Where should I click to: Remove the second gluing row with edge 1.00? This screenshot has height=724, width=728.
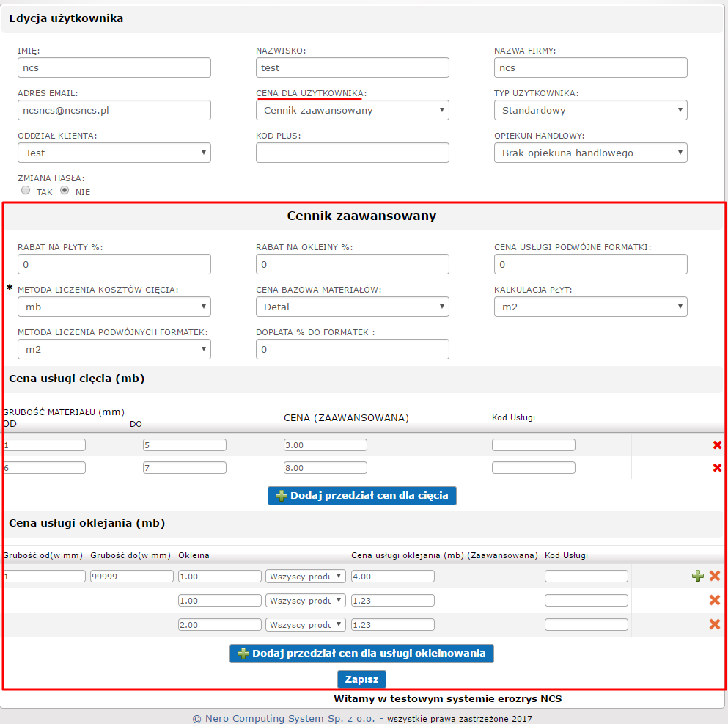click(x=715, y=601)
